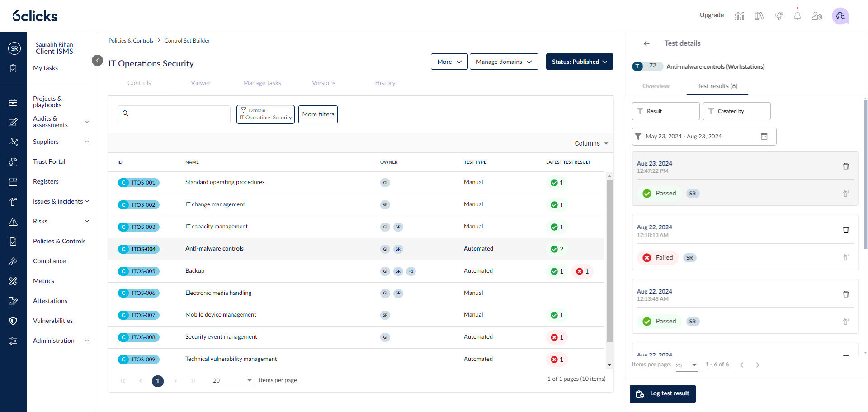Screen dimensions: 868x412
Task: Expand the Status: Published dropdown
Action: (x=580, y=62)
